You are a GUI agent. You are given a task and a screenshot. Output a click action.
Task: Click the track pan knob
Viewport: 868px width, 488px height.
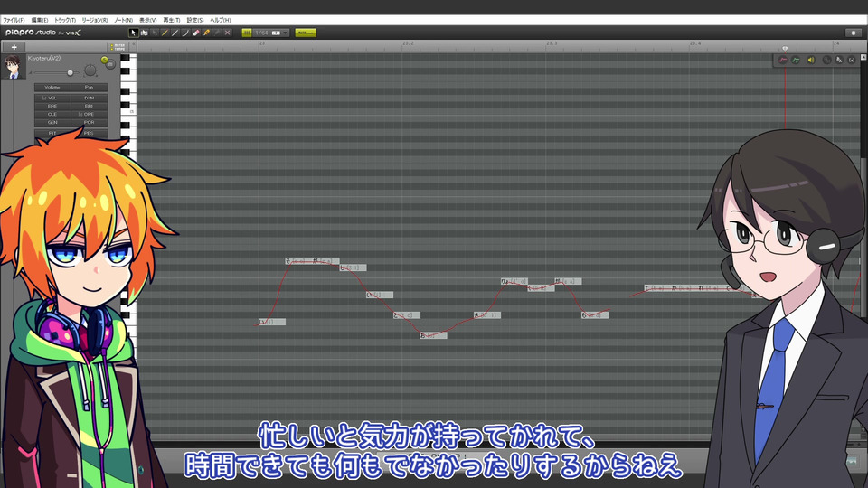(x=90, y=70)
